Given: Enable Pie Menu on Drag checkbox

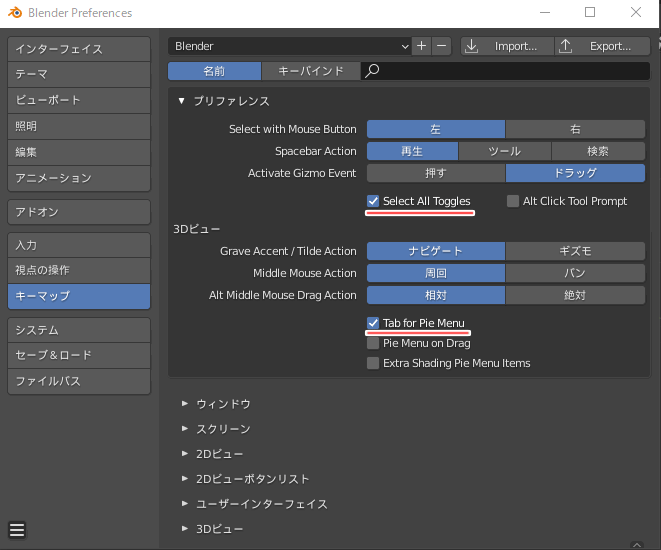Looking at the screenshot, I should coord(374,343).
